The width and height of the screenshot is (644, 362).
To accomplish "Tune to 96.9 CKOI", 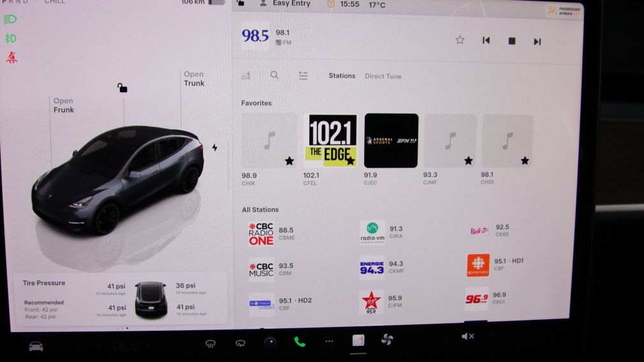I will (486, 298).
